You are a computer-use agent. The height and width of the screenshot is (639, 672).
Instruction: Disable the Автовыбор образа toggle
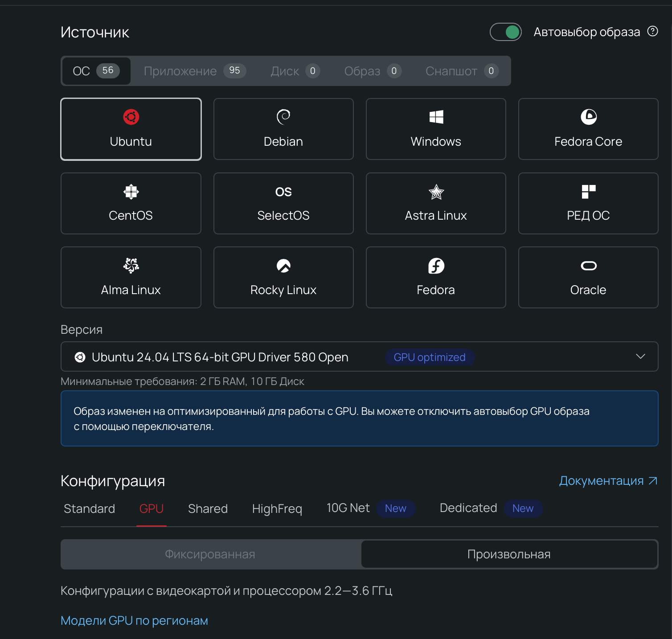[506, 32]
